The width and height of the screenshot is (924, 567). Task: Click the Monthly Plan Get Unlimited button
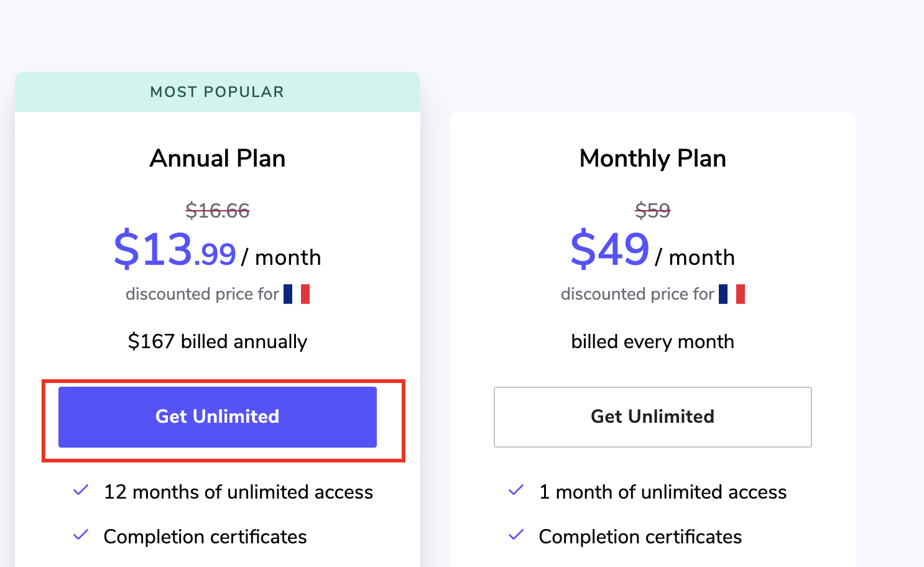click(653, 417)
